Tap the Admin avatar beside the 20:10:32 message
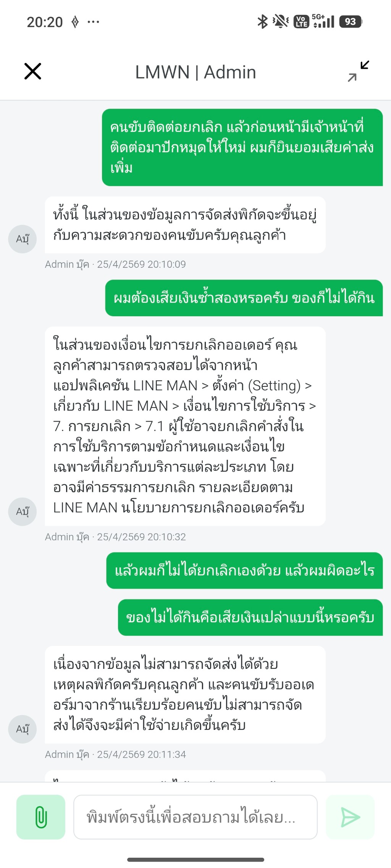This screenshot has width=391, height=868. click(x=23, y=511)
